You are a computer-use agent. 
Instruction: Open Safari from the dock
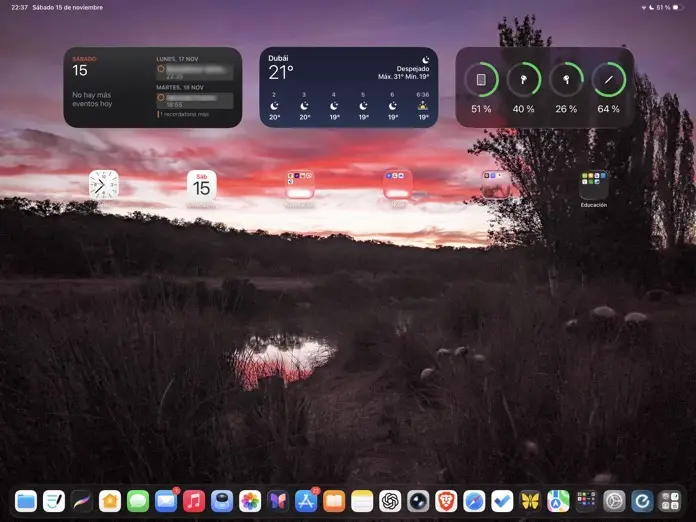tap(474, 501)
